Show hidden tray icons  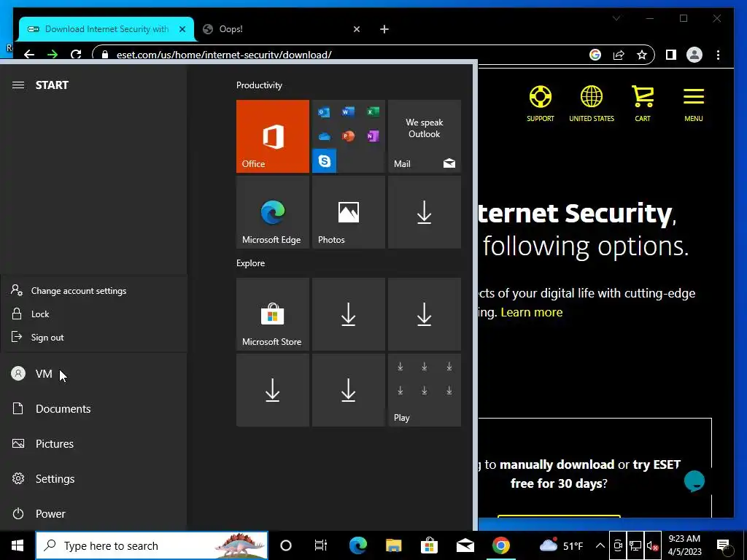tap(600, 545)
